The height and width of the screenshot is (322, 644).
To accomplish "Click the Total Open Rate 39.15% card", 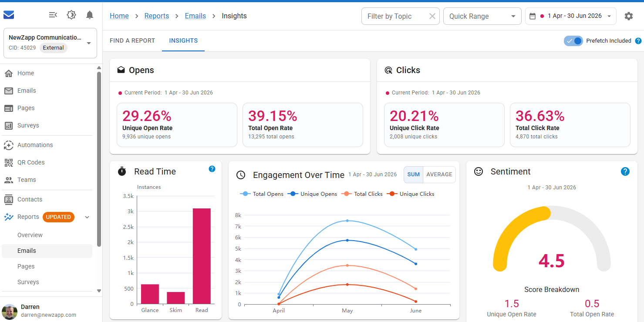I will point(303,125).
